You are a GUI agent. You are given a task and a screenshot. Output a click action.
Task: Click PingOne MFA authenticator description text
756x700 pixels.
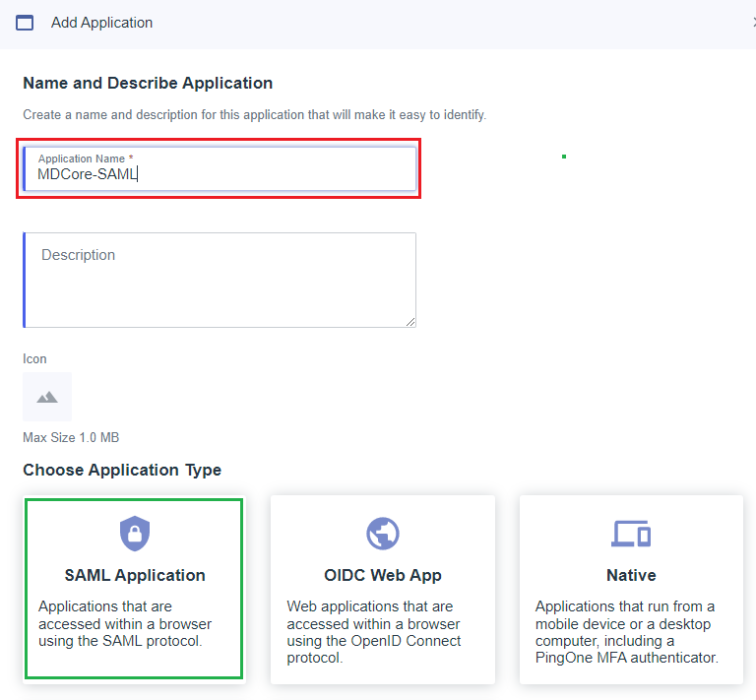(x=627, y=632)
